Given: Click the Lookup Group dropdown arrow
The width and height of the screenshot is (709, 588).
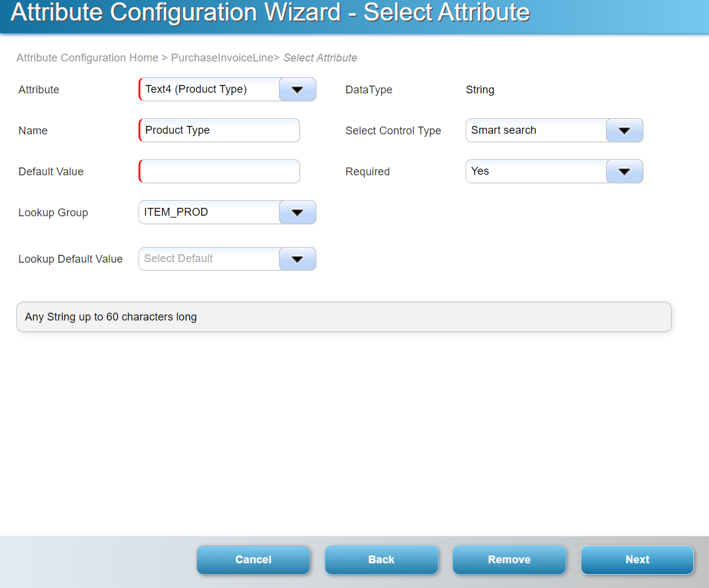Looking at the screenshot, I should 297,212.
